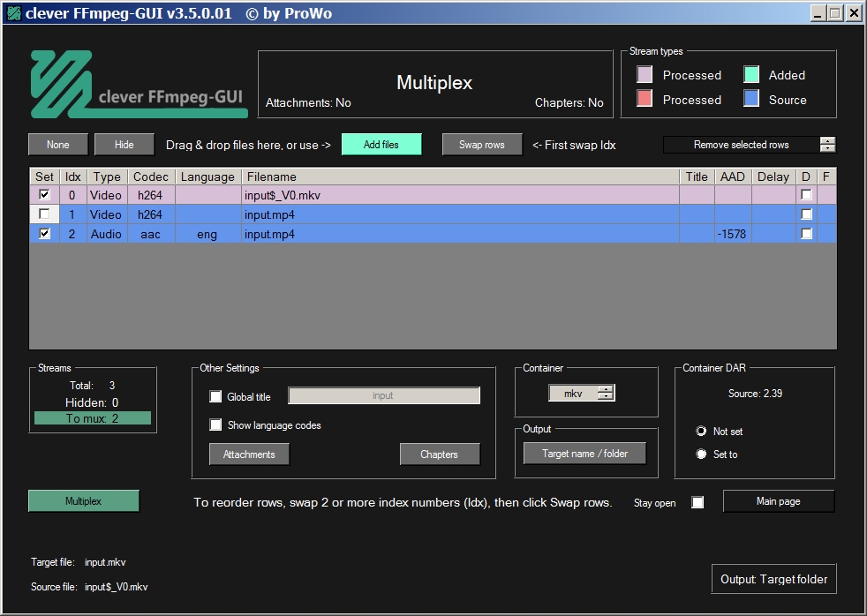Close the FFmpeg-GUI window

[854, 13]
